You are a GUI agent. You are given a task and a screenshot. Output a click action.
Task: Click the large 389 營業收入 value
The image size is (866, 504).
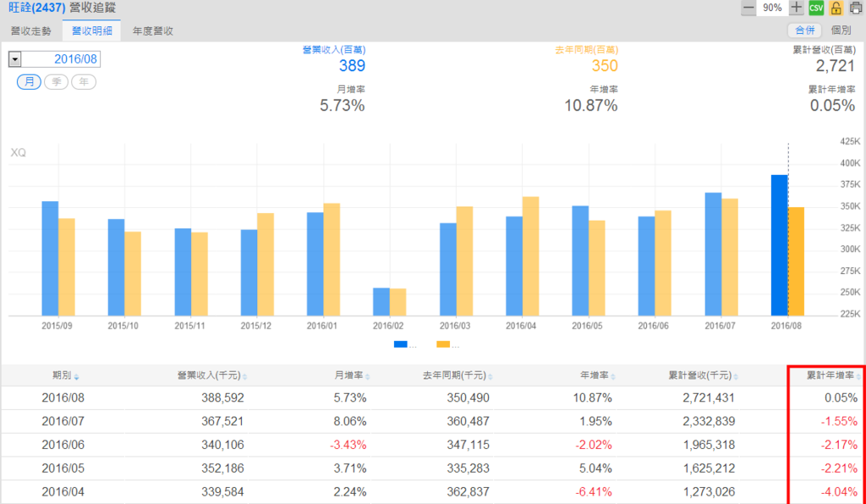click(x=352, y=66)
